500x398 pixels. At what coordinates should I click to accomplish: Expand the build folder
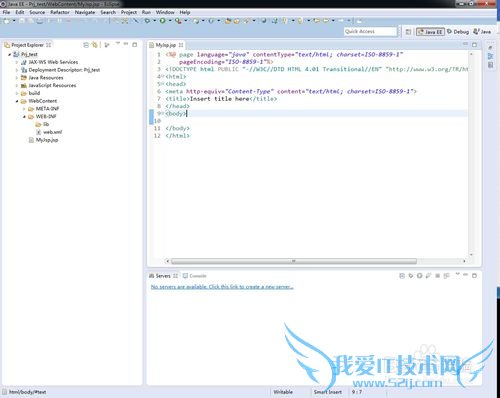(x=17, y=93)
